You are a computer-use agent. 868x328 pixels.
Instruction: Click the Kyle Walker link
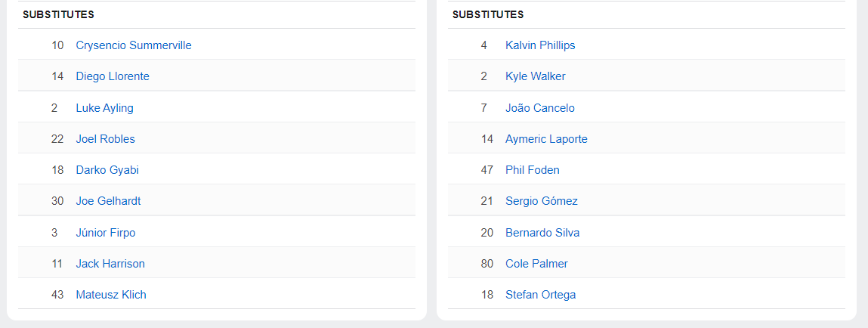pyautogui.click(x=535, y=76)
